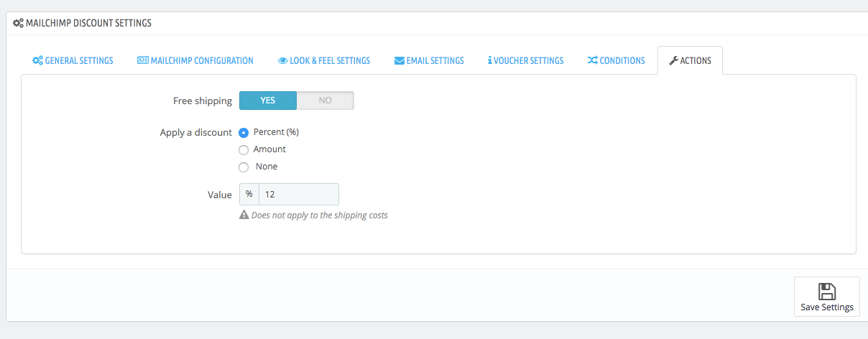The width and height of the screenshot is (868, 339).
Task: Click the shuffle icon on Conditions tab
Action: tap(592, 61)
